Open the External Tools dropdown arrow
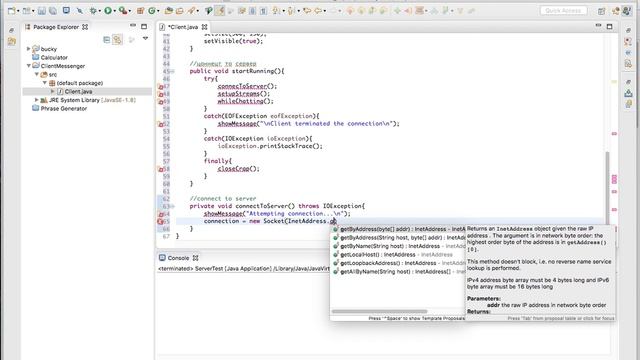The height and width of the screenshot is (360, 640). [130, 11]
